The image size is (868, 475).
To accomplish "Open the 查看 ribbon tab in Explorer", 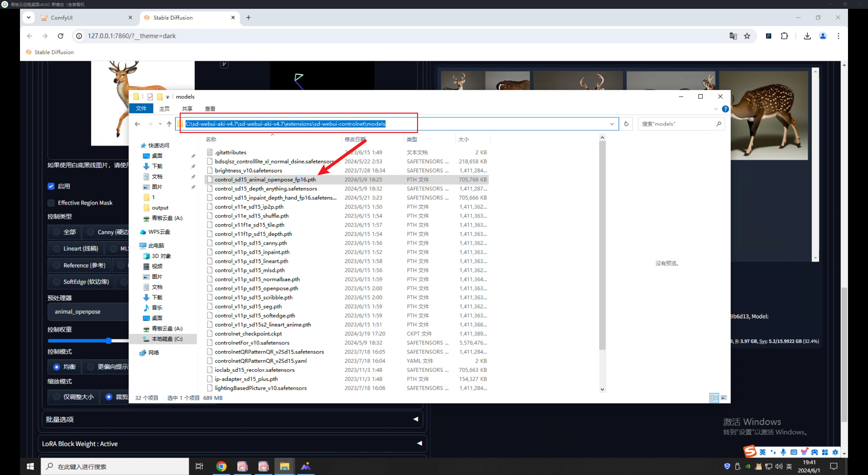I will coord(210,109).
